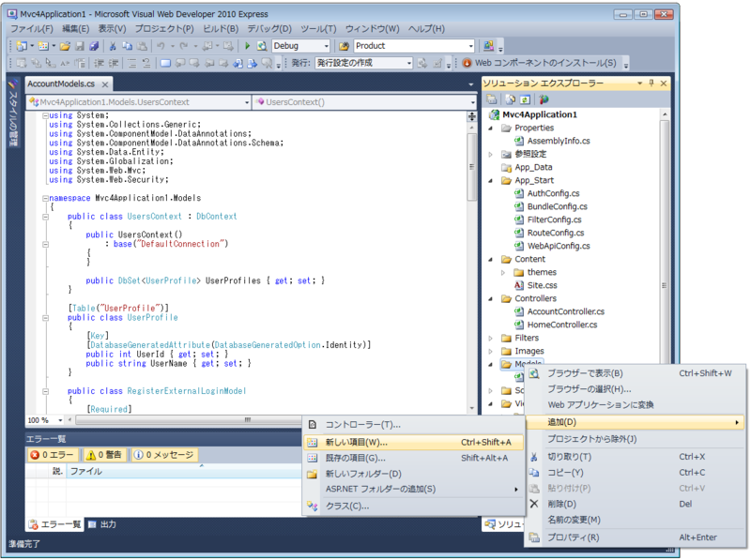The height and width of the screenshot is (560, 751).
Task: Click the Undo arrow toolbar icon
Action: [x=161, y=46]
